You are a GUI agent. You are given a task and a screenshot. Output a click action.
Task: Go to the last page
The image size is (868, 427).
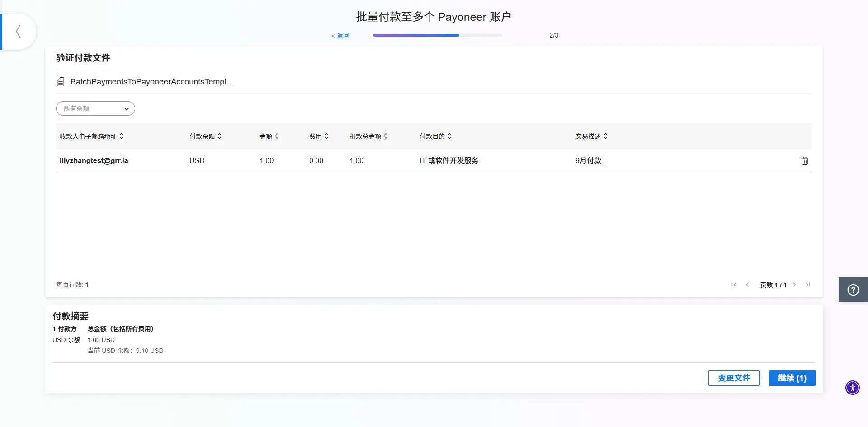[x=808, y=285]
